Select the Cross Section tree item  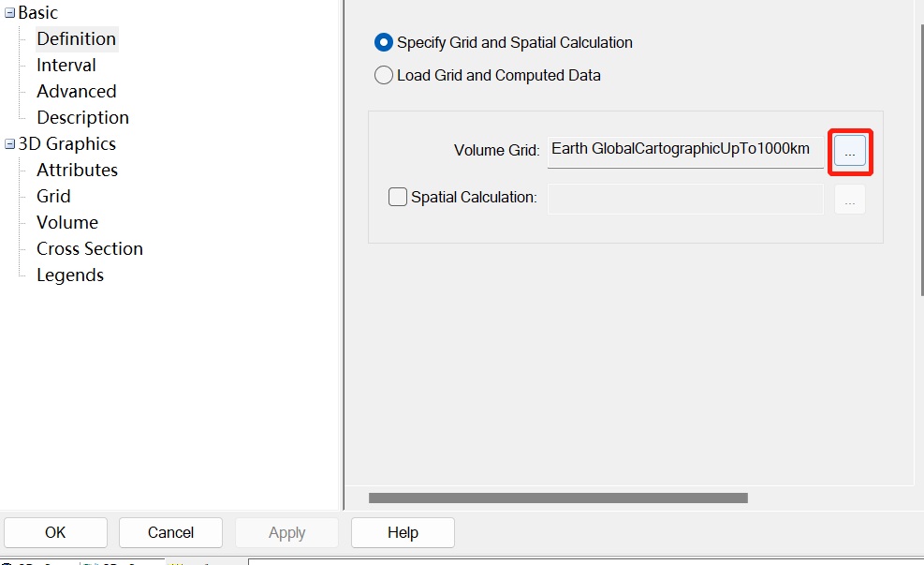(x=89, y=248)
